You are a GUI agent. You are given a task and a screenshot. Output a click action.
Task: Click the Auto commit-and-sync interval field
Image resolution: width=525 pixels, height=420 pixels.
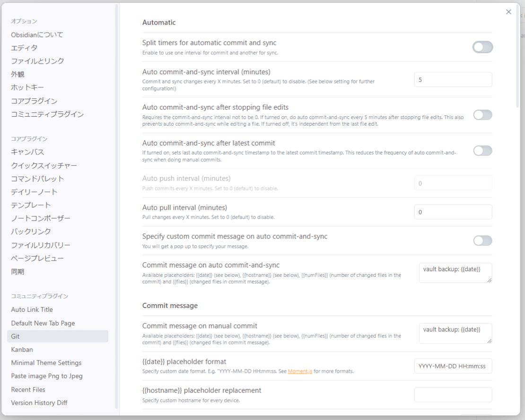pos(453,80)
